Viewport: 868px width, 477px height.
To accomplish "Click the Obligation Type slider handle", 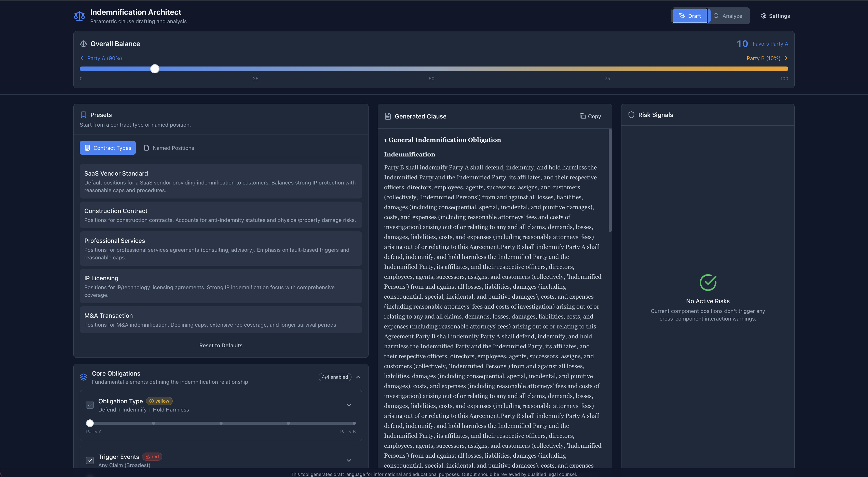I will (x=90, y=423).
